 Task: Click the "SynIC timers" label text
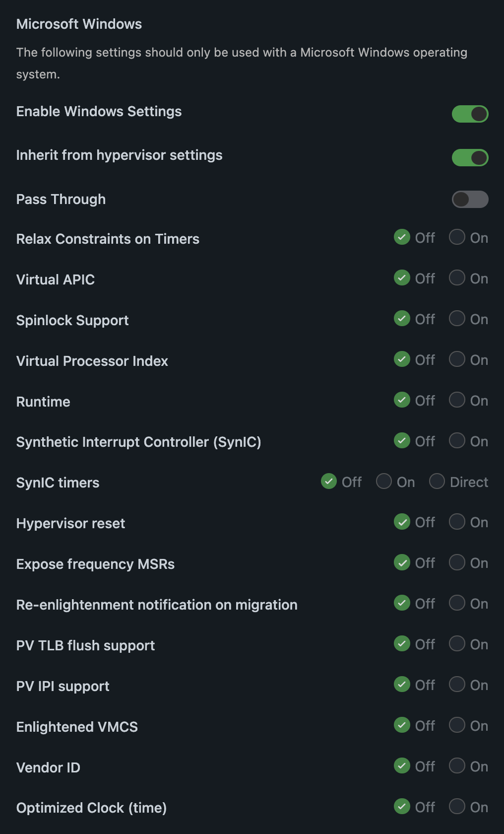[x=58, y=483]
